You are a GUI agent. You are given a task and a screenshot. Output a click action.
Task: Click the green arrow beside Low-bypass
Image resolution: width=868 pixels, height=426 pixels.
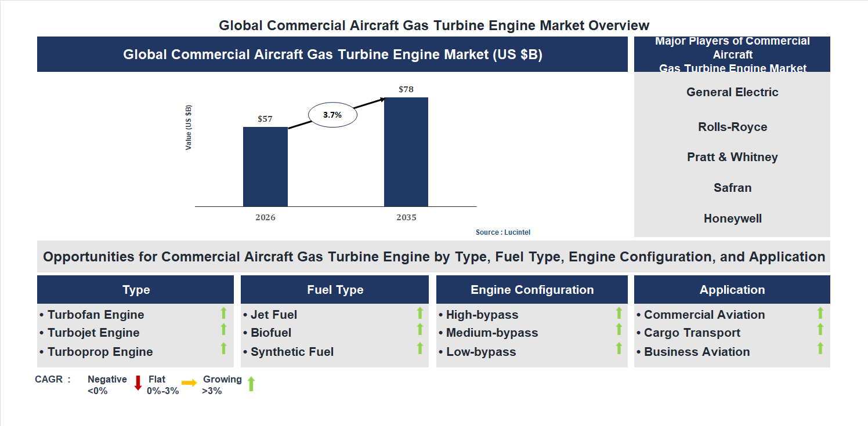619,348
